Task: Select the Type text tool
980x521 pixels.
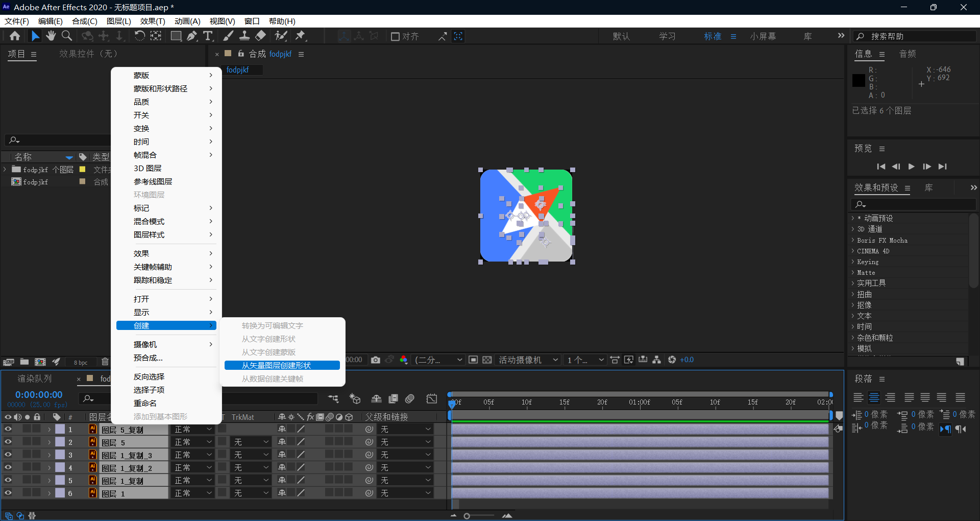Action: (208, 36)
